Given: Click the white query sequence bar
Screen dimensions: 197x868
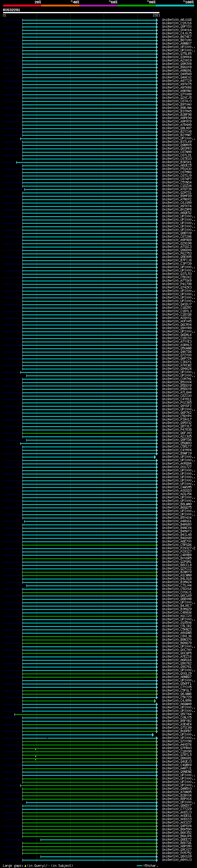Looking at the screenshot, I should pos(81,12).
